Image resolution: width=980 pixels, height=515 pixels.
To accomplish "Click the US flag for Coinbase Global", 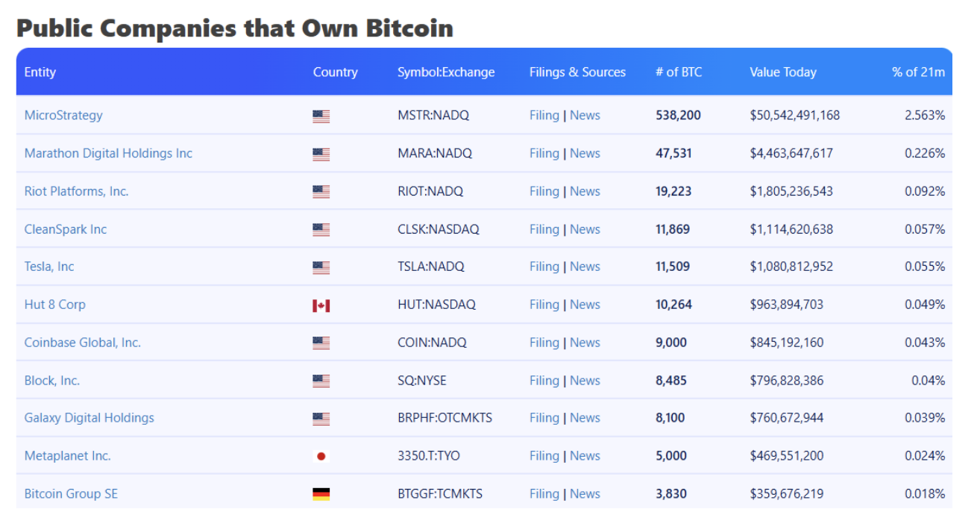I will coord(321,343).
